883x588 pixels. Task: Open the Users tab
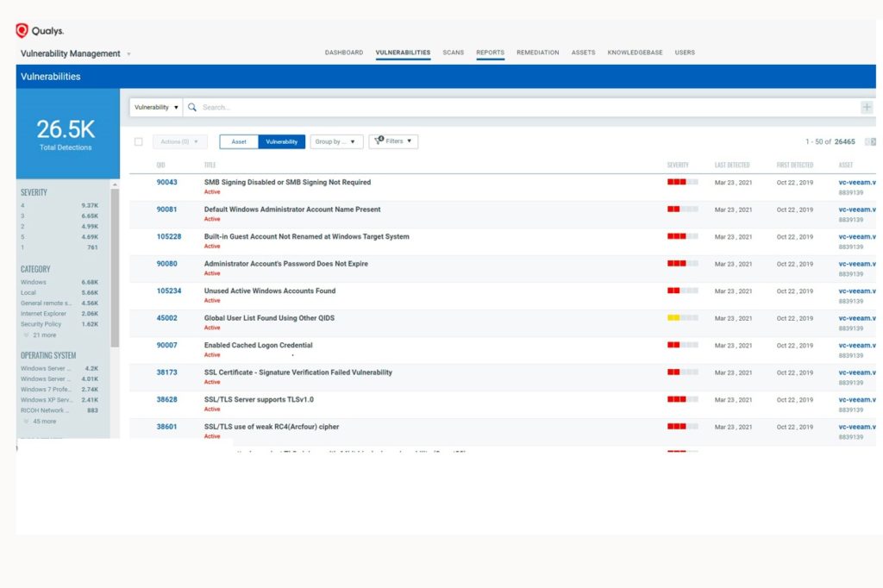pos(685,53)
